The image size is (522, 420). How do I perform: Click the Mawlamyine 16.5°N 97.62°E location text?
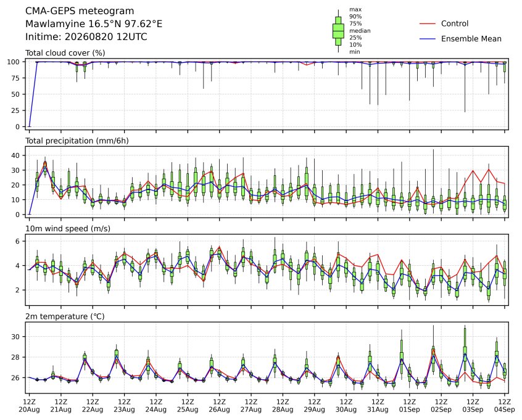pos(94,24)
